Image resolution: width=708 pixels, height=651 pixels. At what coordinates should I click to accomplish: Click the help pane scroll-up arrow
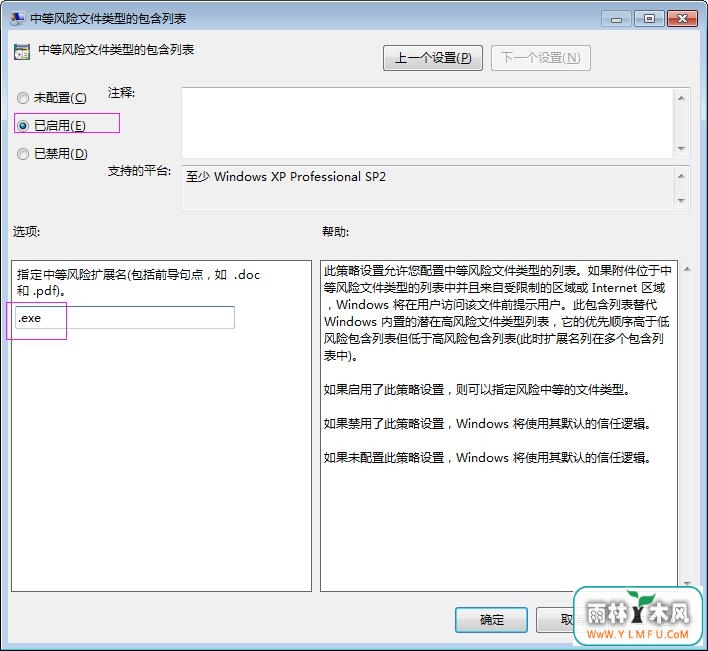pos(687,269)
